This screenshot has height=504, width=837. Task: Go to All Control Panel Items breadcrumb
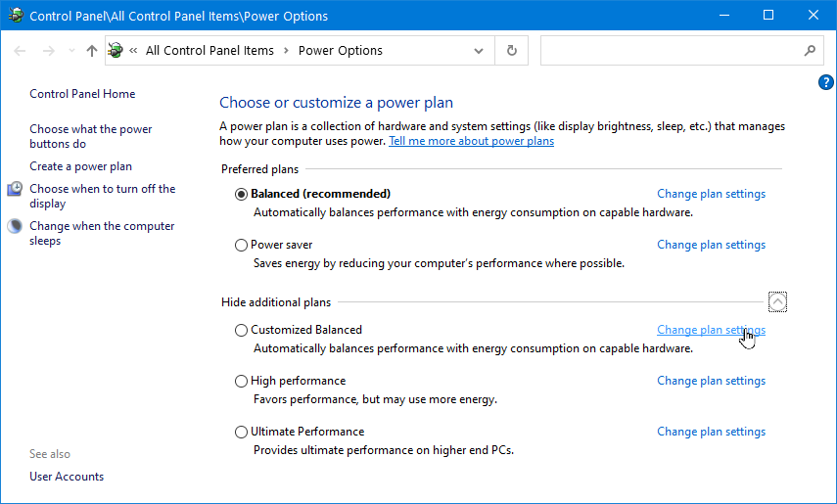pos(209,51)
